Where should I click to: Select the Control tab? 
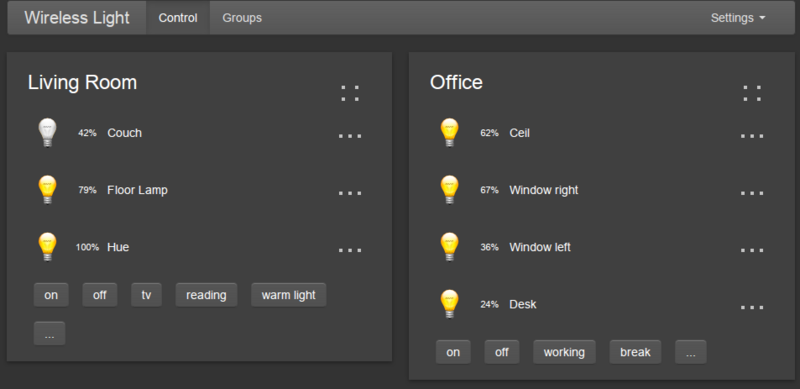click(x=178, y=18)
